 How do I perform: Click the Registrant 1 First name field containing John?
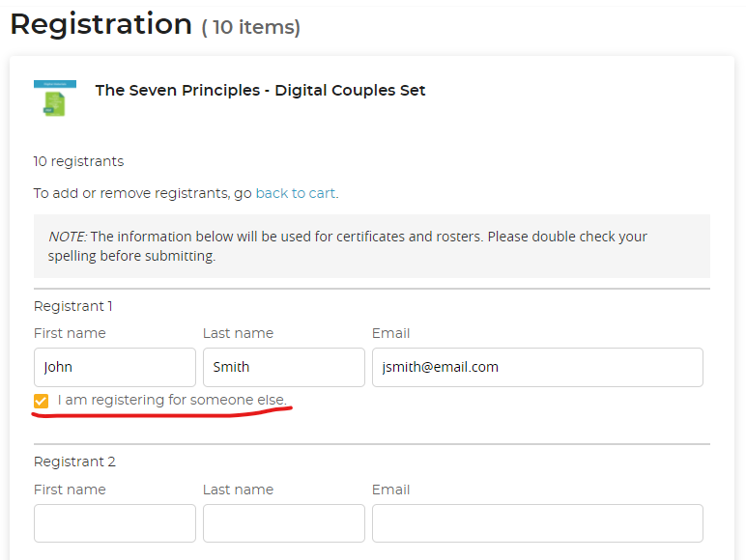tap(114, 367)
